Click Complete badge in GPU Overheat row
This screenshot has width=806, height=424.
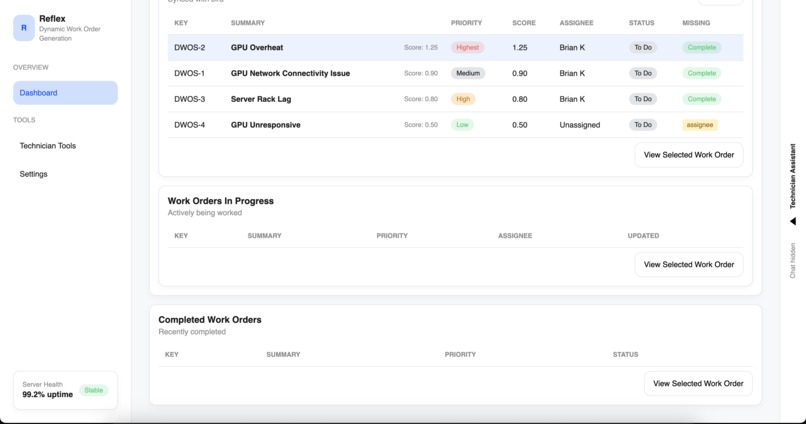point(702,47)
